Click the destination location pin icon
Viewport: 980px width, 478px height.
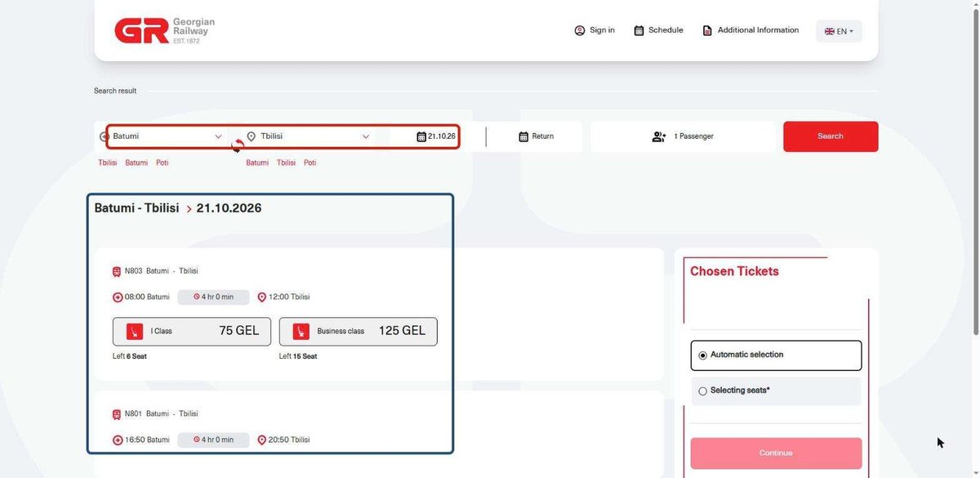click(252, 136)
